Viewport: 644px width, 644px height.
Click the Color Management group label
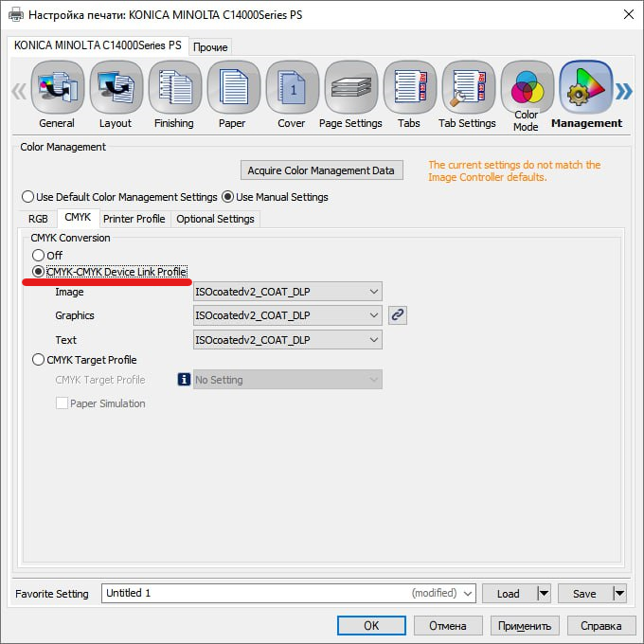(x=63, y=147)
